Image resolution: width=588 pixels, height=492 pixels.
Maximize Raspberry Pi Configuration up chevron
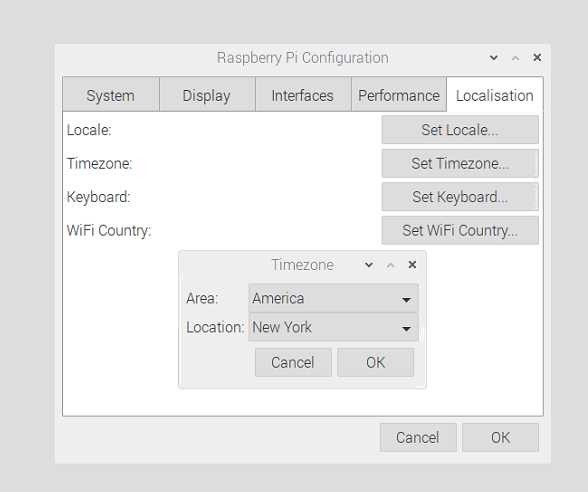516,58
